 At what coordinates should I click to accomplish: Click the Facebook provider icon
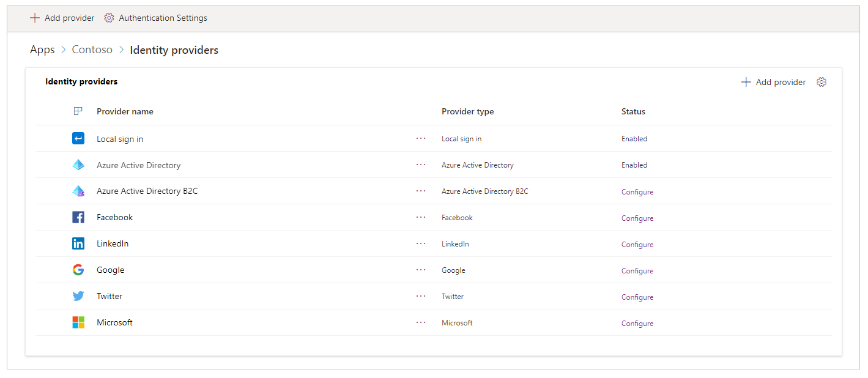pos(78,217)
